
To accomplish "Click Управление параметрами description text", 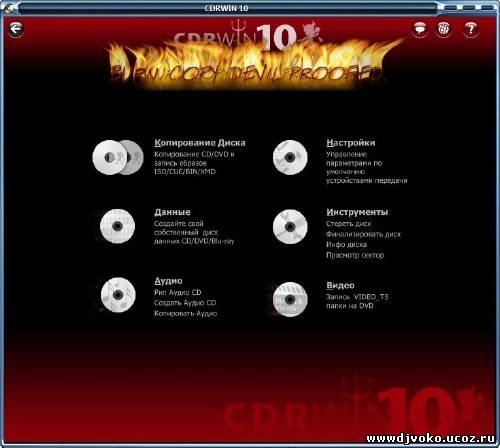I will [366, 167].
